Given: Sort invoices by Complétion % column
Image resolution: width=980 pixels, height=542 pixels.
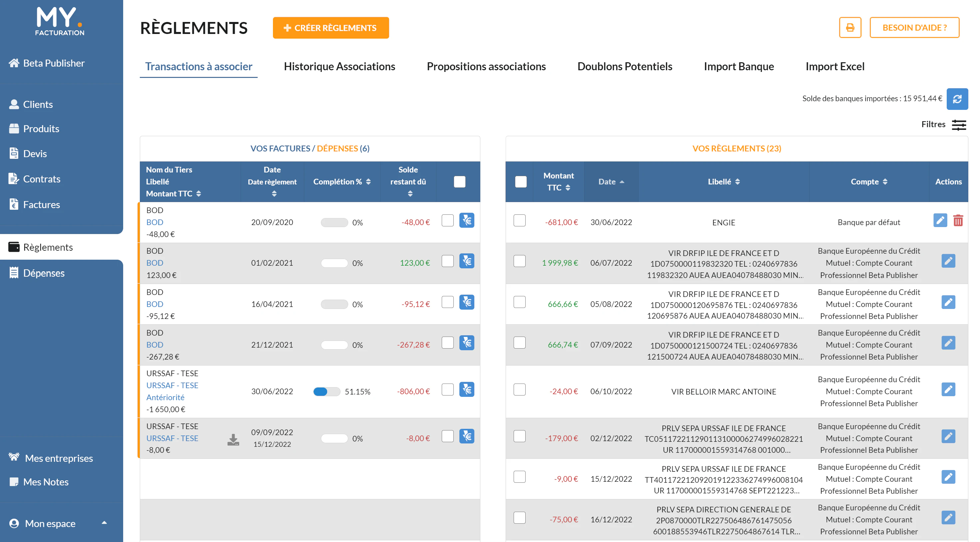Looking at the screenshot, I should point(342,181).
